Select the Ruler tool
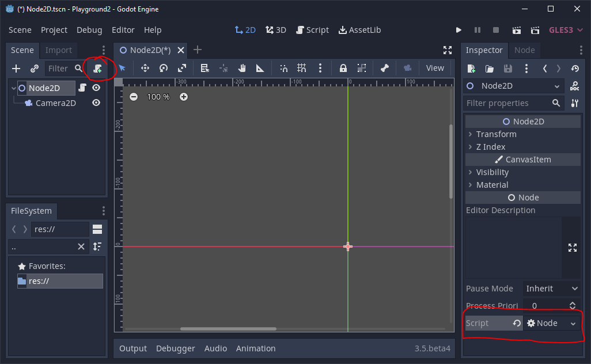 [x=259, y=68]
